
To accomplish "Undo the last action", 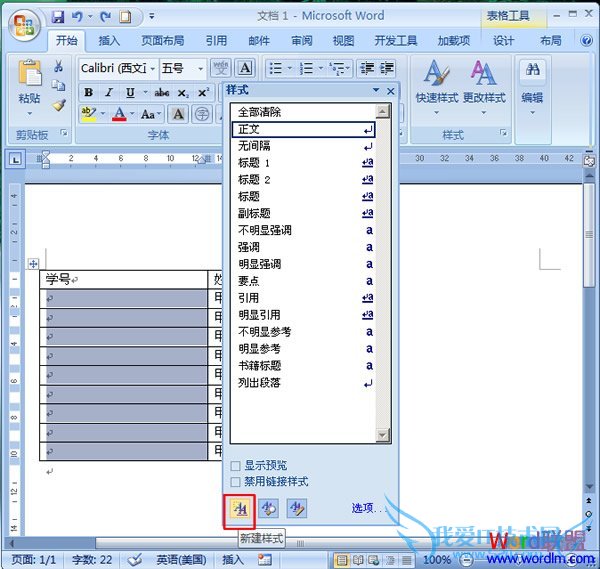I will click(x=78, y=17).
